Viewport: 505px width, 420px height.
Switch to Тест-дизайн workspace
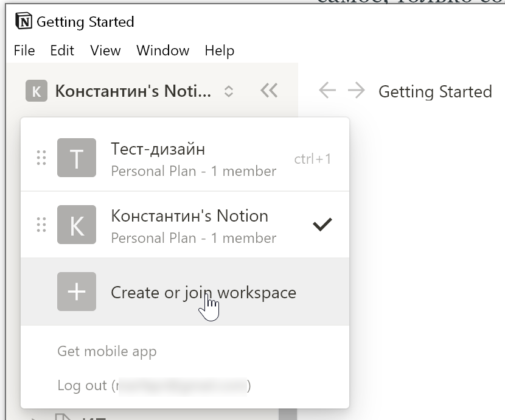coord(185,158)
